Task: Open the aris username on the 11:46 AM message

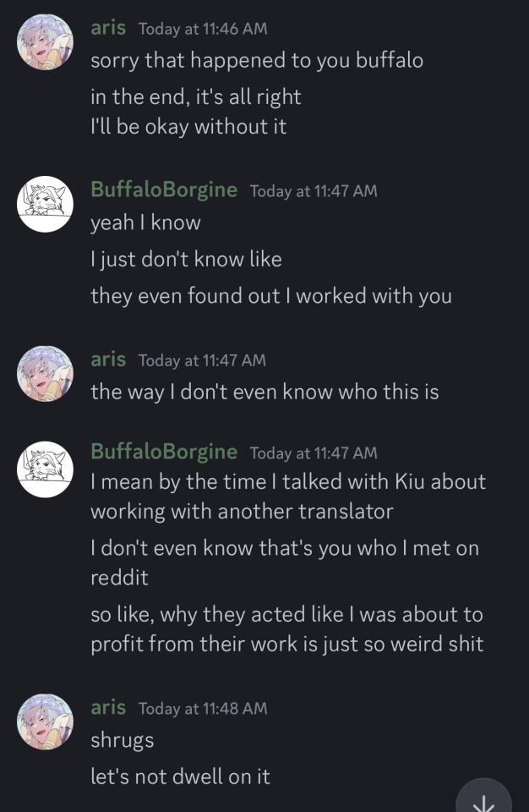Action: tap(108, 28)
